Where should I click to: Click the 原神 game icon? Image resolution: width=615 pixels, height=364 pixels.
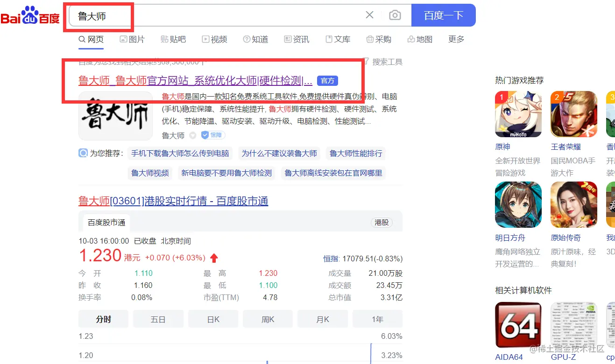(518, 114)
